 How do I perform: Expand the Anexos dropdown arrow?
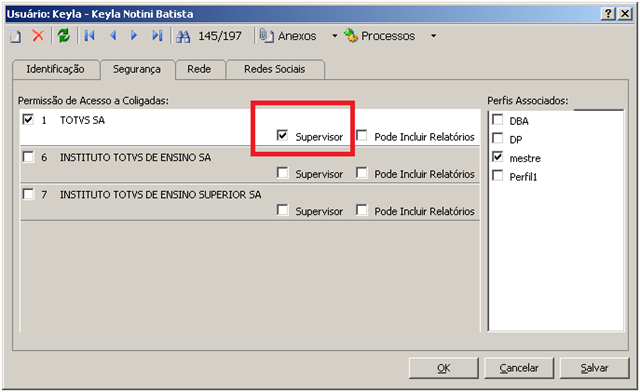(335, 36)
